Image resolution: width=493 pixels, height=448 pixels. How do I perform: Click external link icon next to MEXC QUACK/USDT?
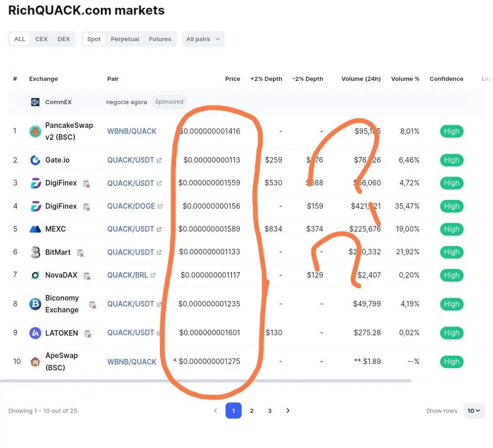point(159,229)
